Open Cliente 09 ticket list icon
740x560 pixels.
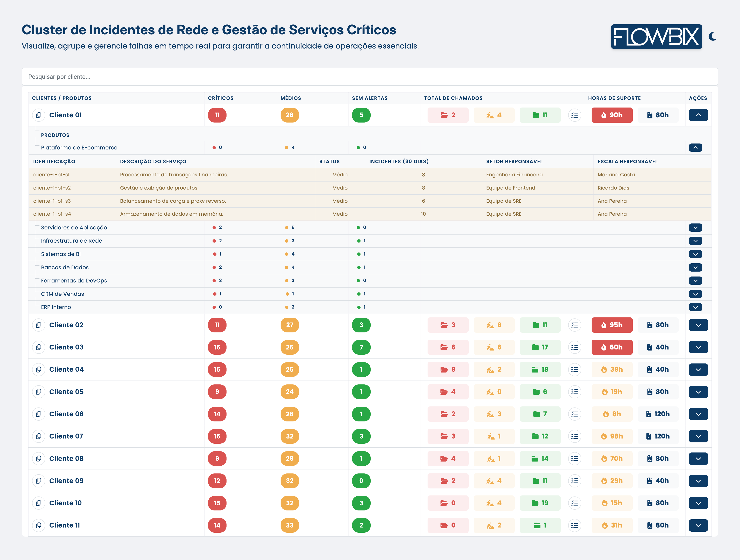point(574,481)
